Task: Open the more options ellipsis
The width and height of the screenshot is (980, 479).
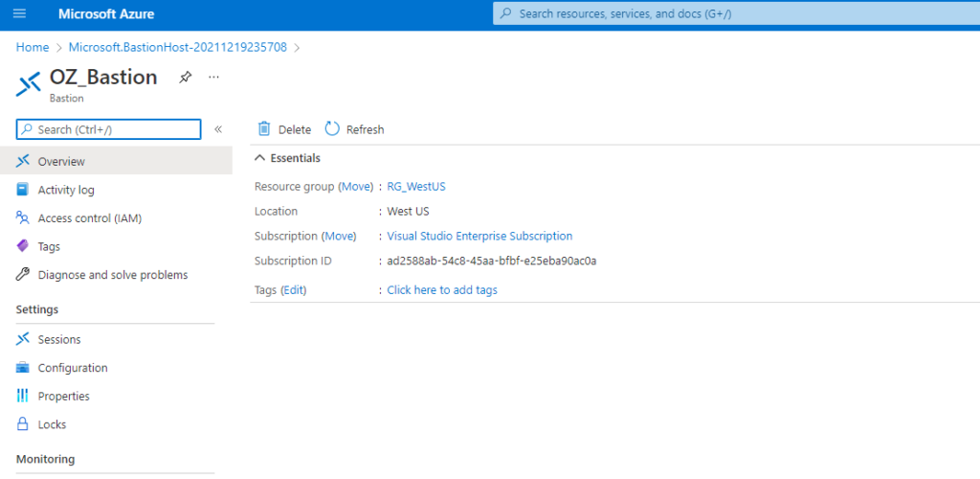Action: pyautogui.click(x=213, y=77)
